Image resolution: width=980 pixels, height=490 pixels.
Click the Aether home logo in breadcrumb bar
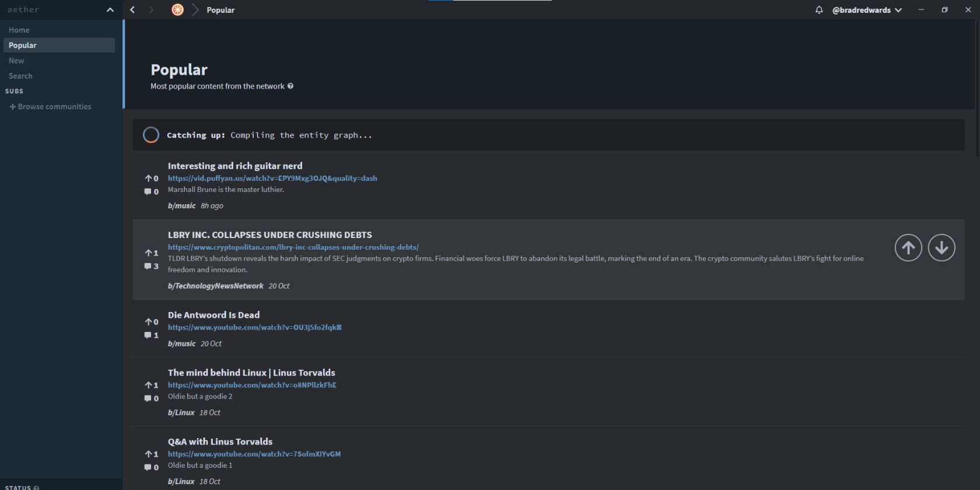(177, 9)
